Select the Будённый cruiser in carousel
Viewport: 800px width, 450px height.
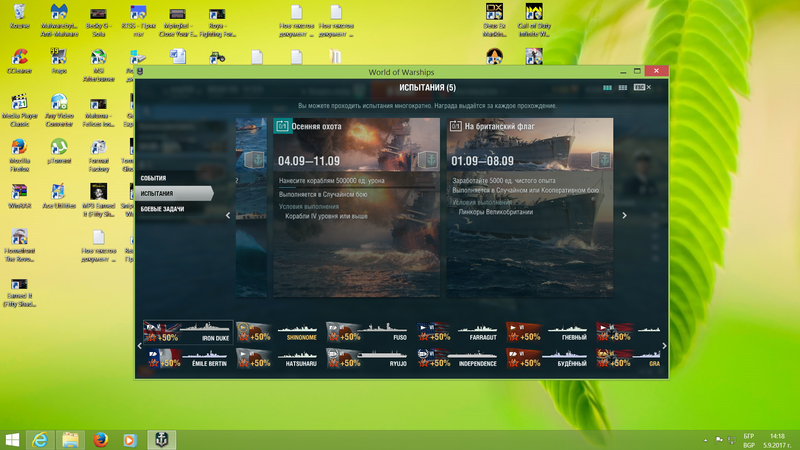pyautogui.click(x=547, y=358)
